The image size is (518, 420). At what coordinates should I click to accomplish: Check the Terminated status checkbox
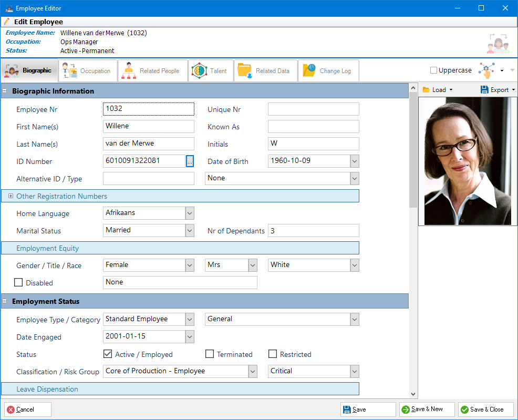[210, 354]
